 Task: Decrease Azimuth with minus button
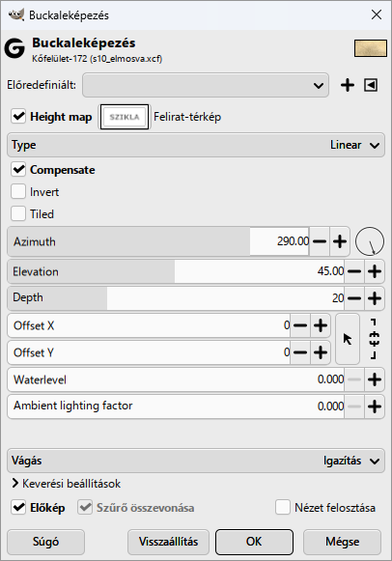tap(320, 241)
